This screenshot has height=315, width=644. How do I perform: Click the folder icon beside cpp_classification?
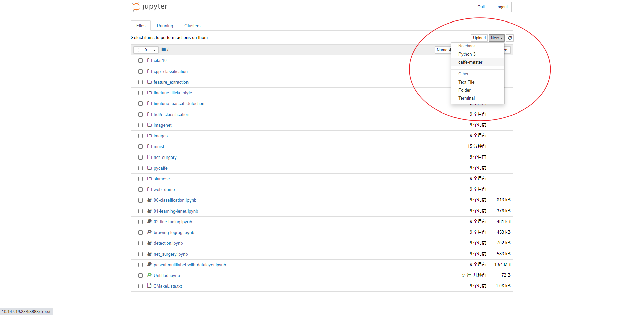[x=150, y=71]
